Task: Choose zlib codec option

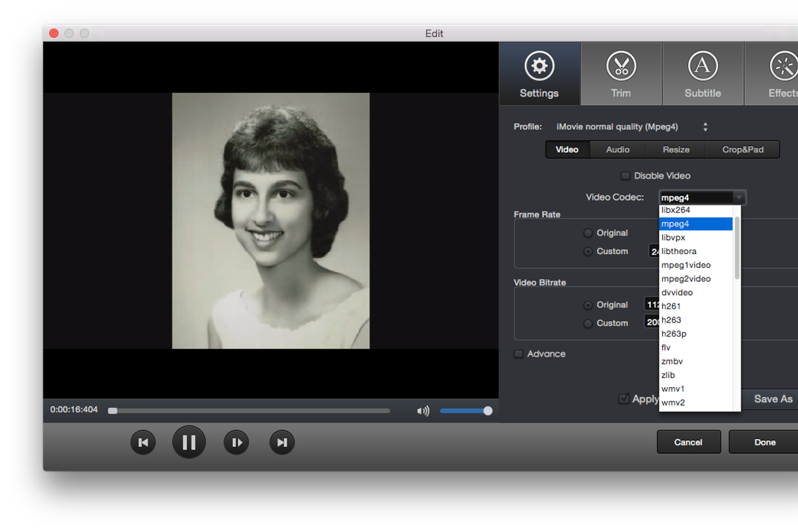Action: tap(696, 375)
